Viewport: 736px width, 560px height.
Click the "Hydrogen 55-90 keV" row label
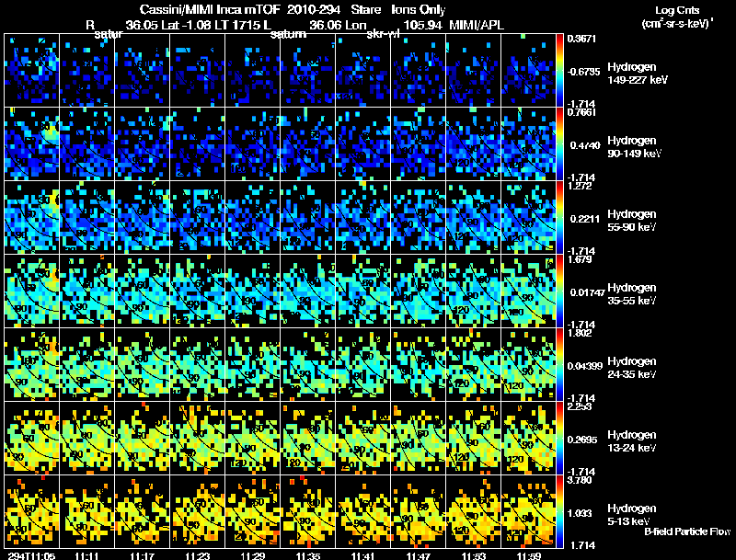(x=632, y=220)
